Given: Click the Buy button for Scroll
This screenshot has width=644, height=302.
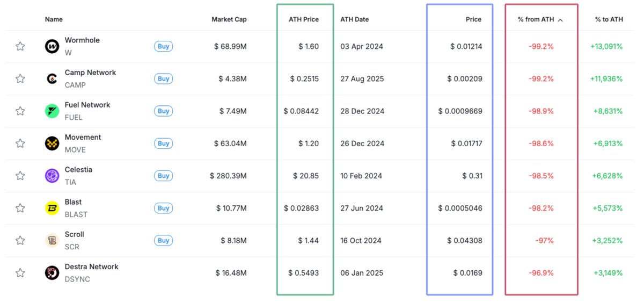Looking at the screenshot, I should pos(164,240).
